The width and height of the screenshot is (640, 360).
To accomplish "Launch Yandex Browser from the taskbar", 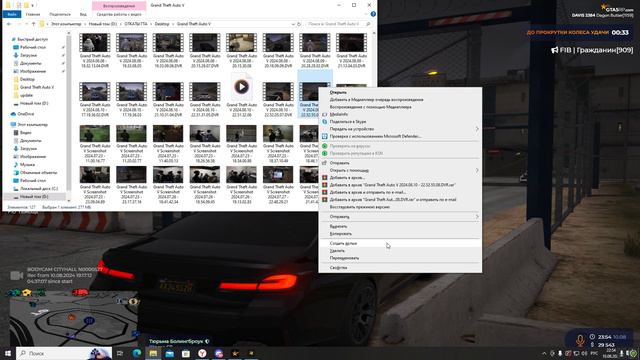I will point(202,353).
